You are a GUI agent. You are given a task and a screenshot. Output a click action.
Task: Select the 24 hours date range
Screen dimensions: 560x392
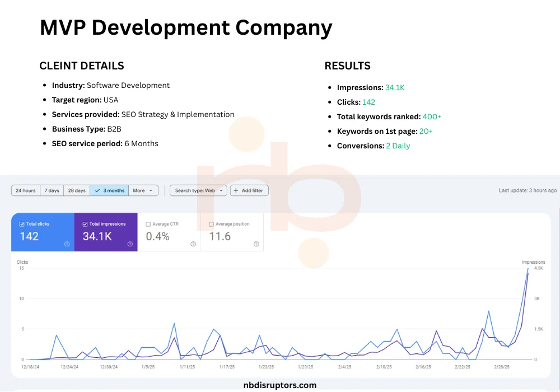point(26,190)
